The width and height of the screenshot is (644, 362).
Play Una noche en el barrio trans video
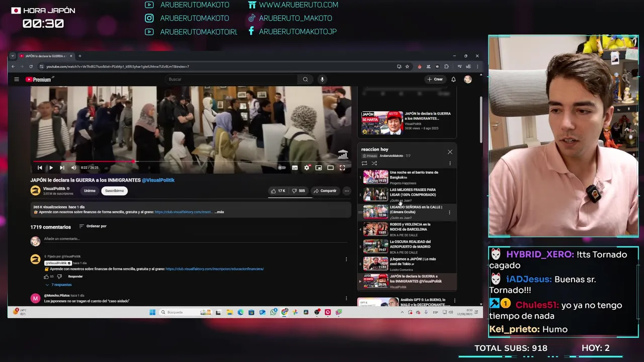(408, 177)
